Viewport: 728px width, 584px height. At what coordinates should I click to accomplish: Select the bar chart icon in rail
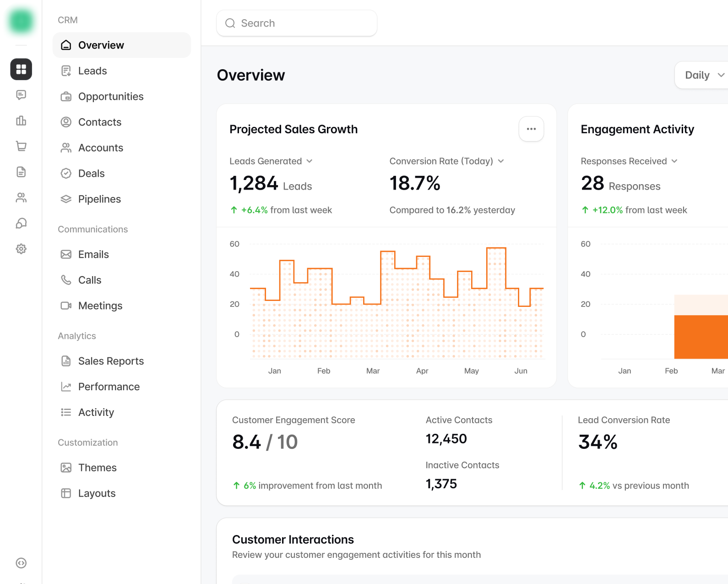coord(21,120)
